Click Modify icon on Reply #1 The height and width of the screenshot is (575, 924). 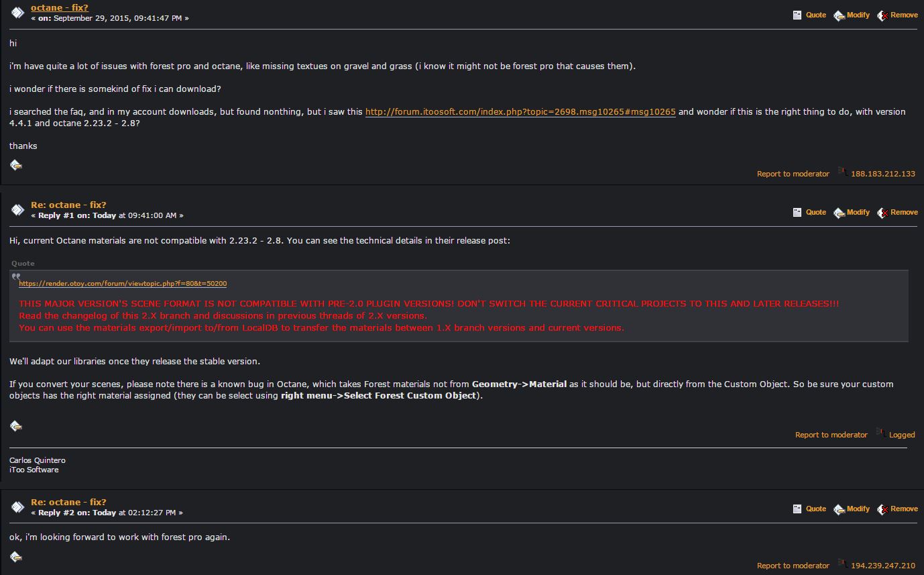point(839,213)
